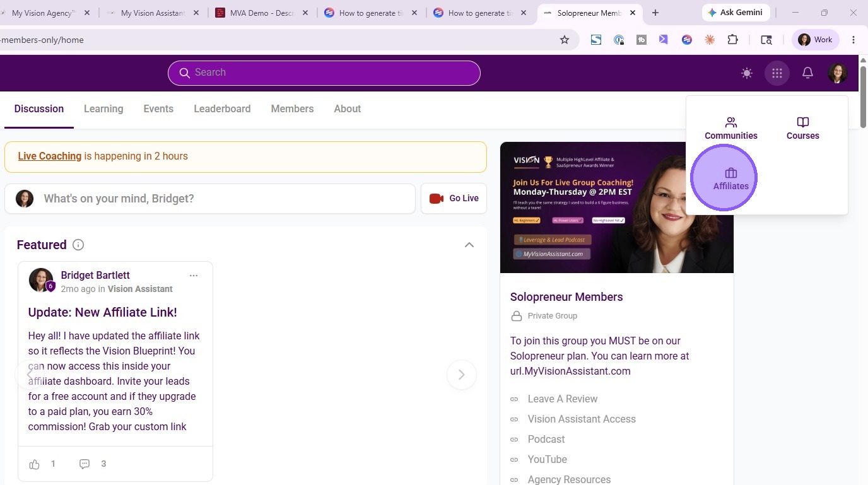This screenshot has width=868, height=485.
Task: Switch to the Members tab
Action: [x=292, y=109]
